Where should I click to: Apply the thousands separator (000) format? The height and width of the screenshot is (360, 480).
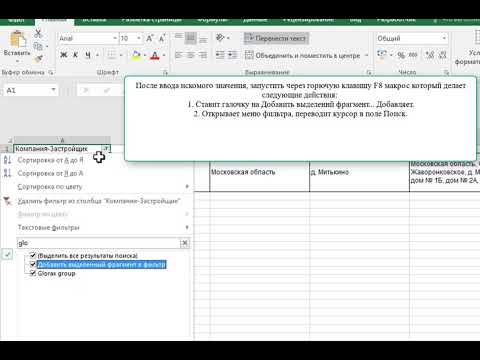tap(413, 55)
